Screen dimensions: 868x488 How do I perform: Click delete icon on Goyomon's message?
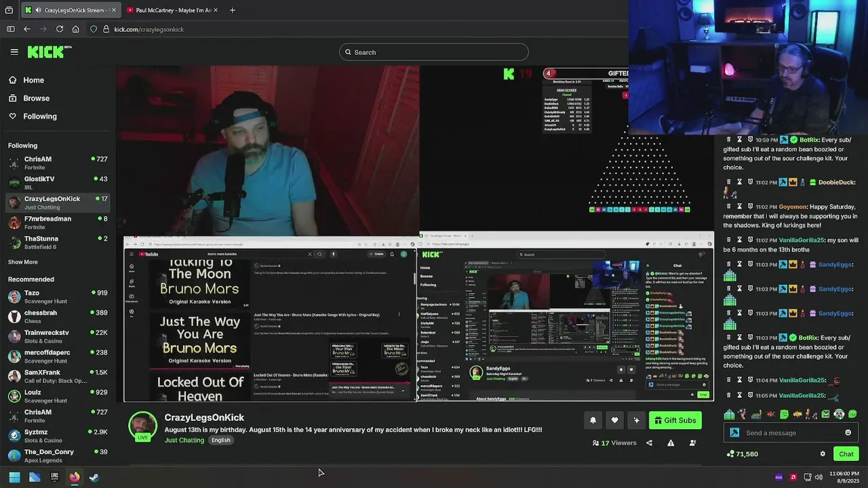pos(729,206)
